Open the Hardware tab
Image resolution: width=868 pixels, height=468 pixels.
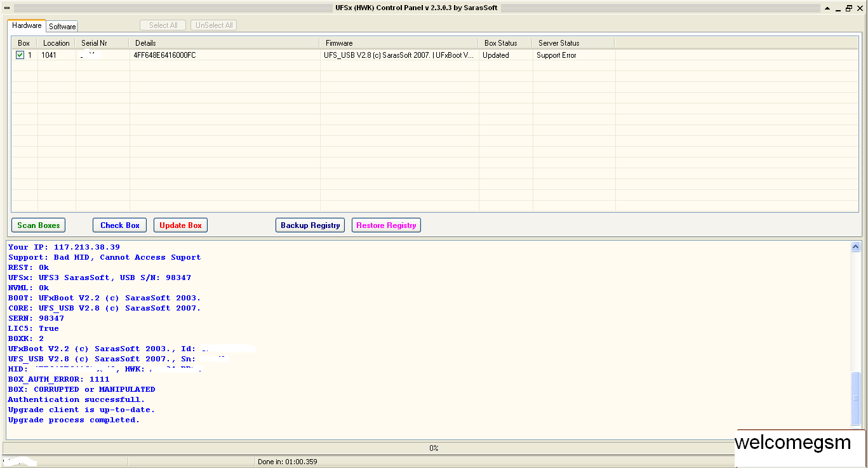pos(27,25)
